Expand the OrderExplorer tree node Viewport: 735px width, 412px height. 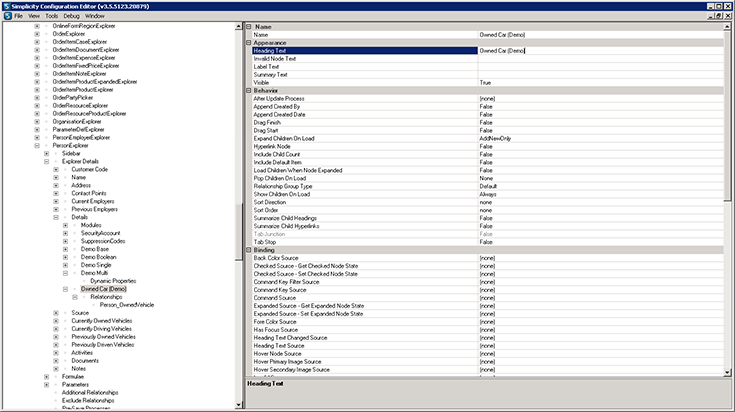37,34
